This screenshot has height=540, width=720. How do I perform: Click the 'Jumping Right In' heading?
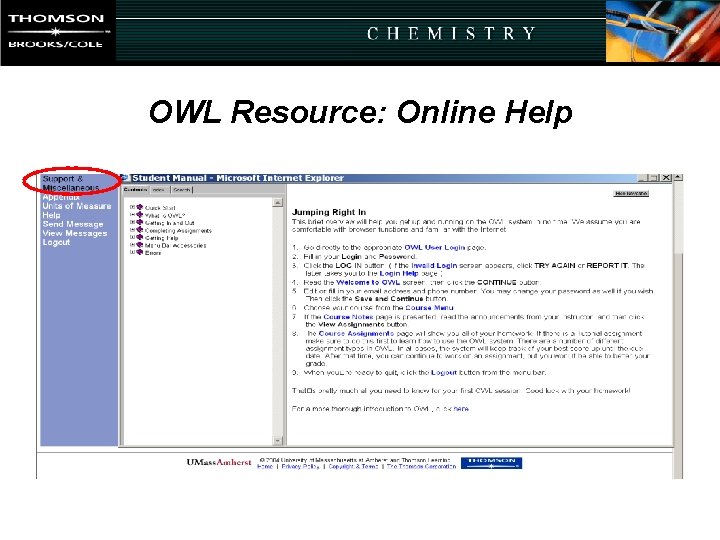point(329,212)
